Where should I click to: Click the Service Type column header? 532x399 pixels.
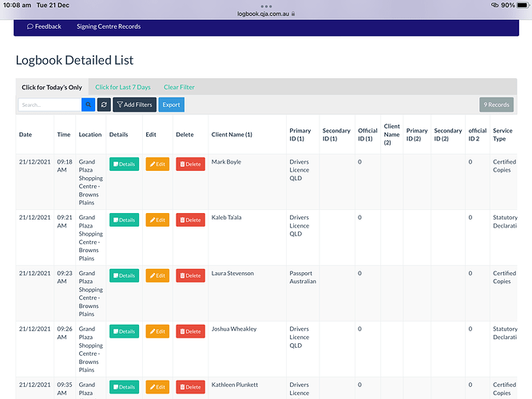click(502, 135)
